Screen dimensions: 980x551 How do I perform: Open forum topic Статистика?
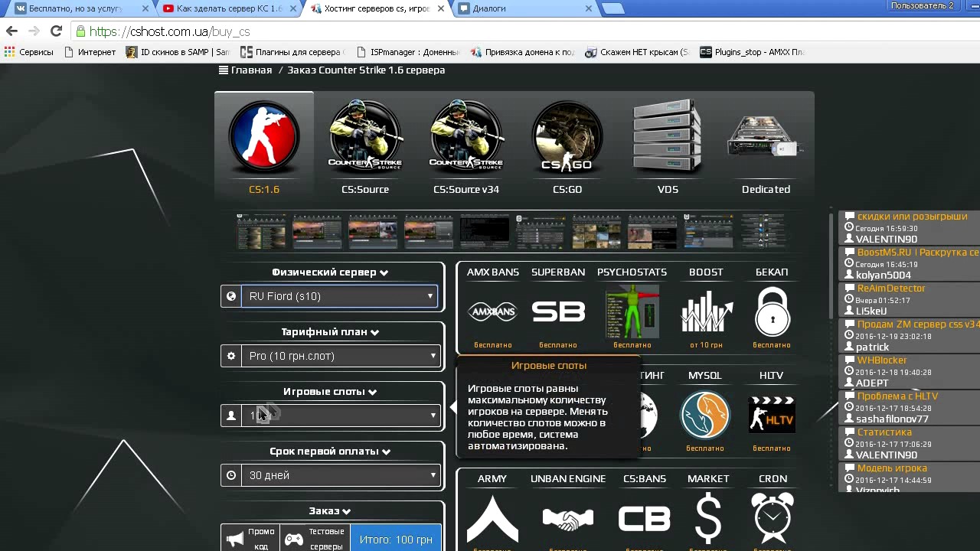tap(884, 432)
